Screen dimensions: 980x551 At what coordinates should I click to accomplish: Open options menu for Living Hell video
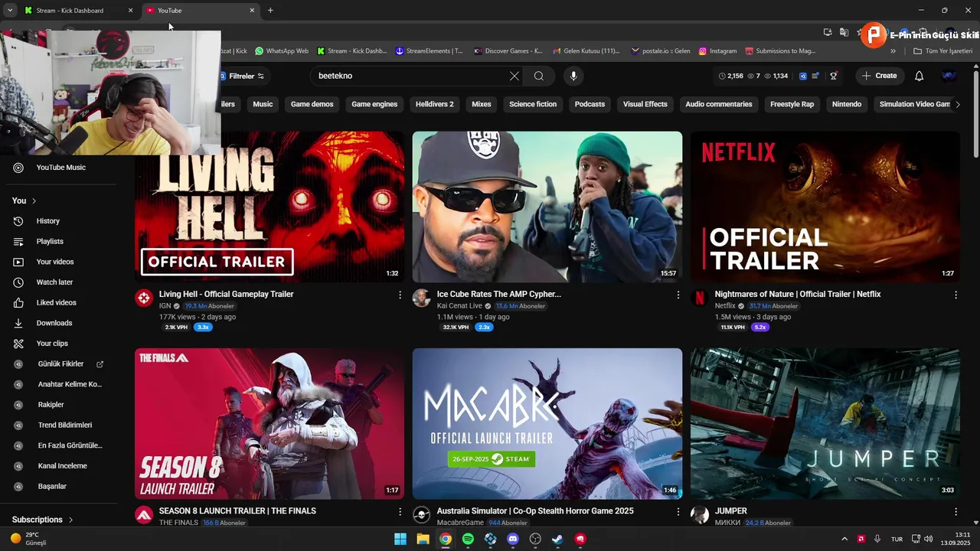tap(400, 295)
